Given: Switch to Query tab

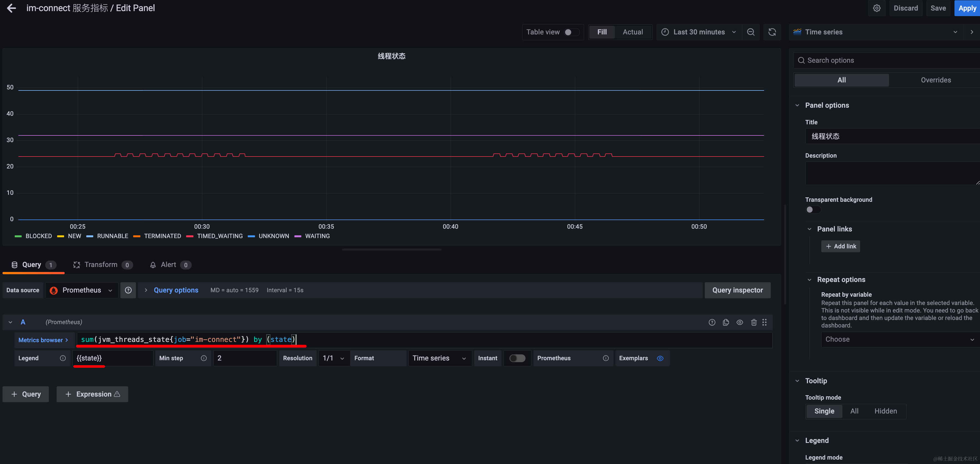Looking at the screenshot, I should click(34, 265).
